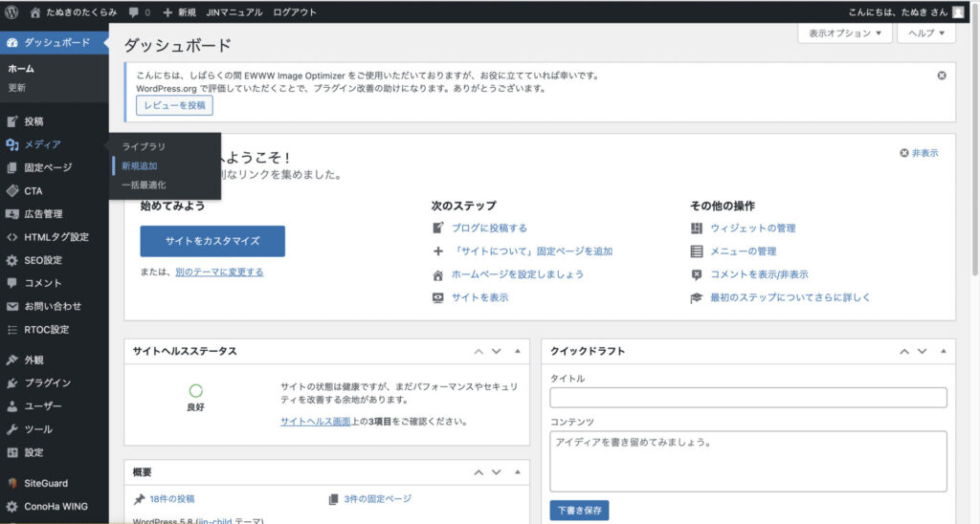This screenshot has width=980, height=524.
Task: Click the user avatar in admin bar
Action: (x=958, y=11)
